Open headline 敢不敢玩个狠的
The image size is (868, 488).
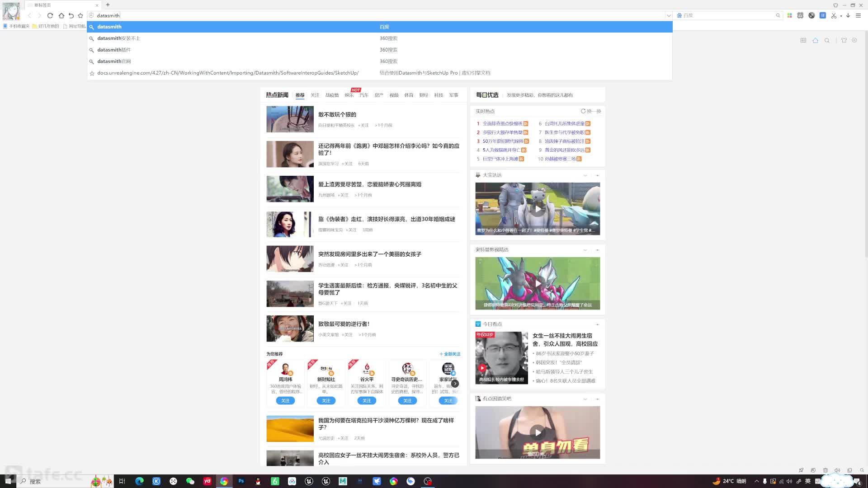(x=337, y=115)
